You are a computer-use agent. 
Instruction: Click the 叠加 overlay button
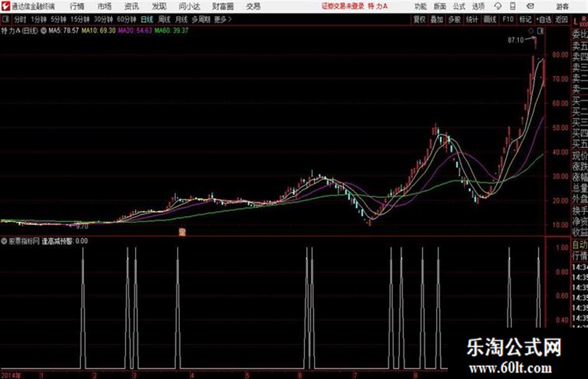point(437,19)
